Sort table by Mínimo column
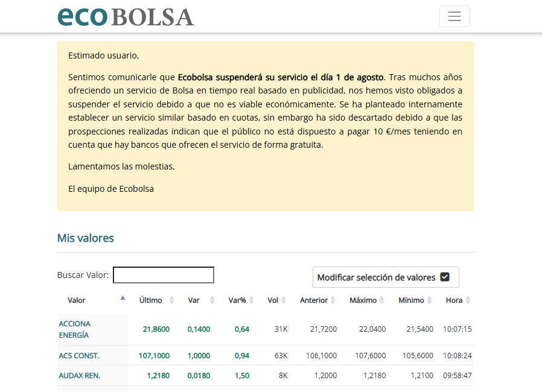The width and height of the screenshot is (542, 392). click(x=412, y=300)
